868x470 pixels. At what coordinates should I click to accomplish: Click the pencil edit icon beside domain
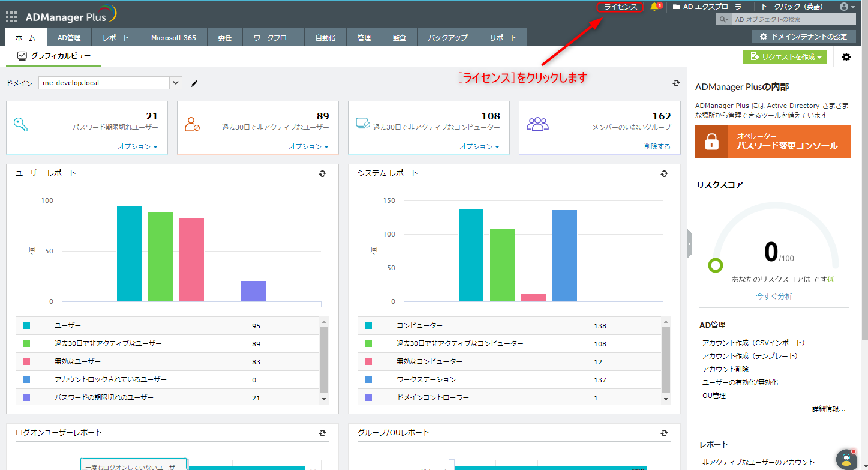[x=194, y=83]
